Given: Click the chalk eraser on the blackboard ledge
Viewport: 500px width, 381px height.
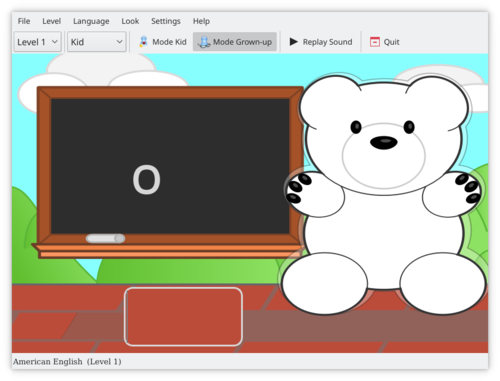Looking at the screenshot, I should point(105,238).
